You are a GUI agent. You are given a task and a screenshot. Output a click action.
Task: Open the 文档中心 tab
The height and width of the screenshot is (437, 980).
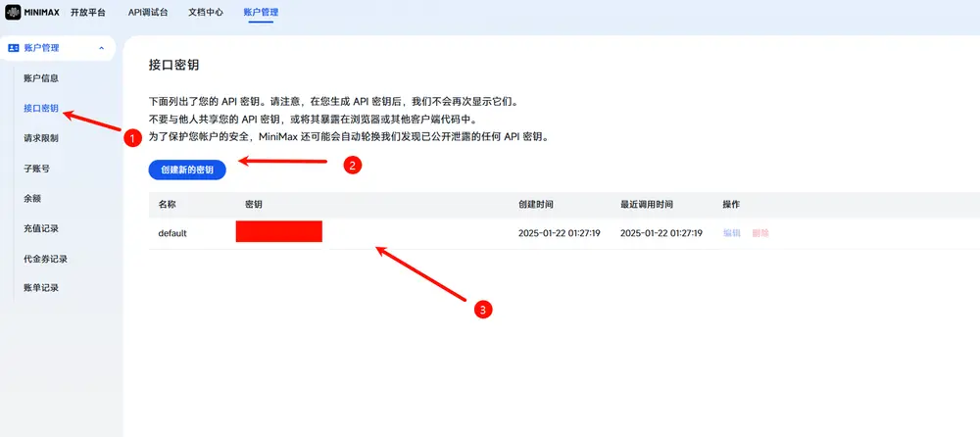pyautogui.click(x=206, y=12)
